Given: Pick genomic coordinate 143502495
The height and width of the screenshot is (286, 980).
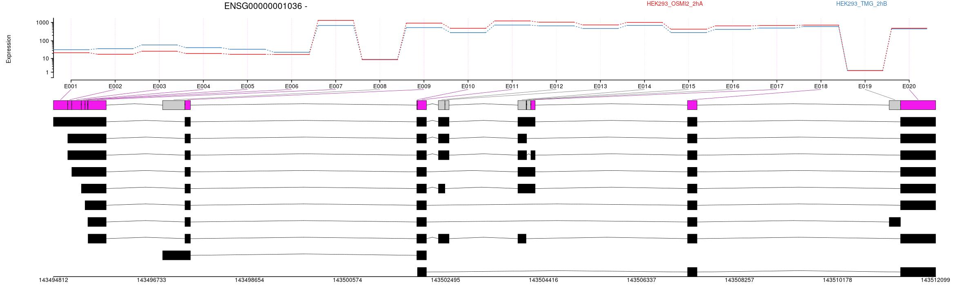Looking at the screenshot, I should tap(445, 280).
